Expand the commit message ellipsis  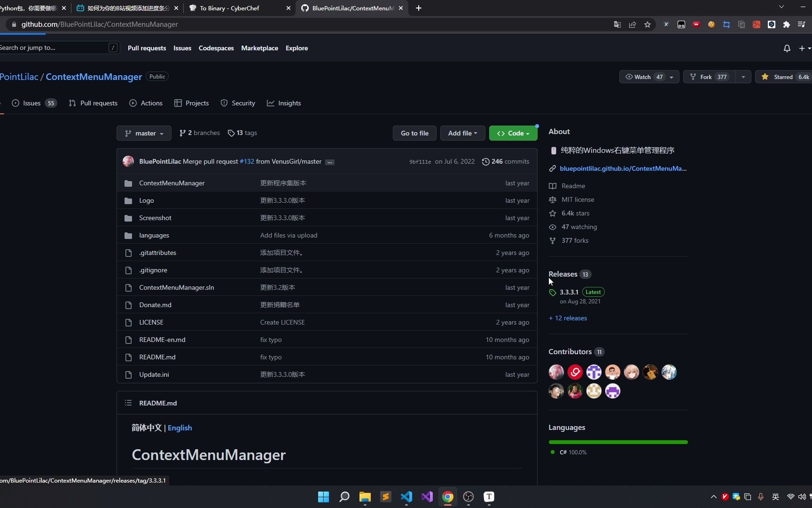pyautogui.click(x=330, y=162)
